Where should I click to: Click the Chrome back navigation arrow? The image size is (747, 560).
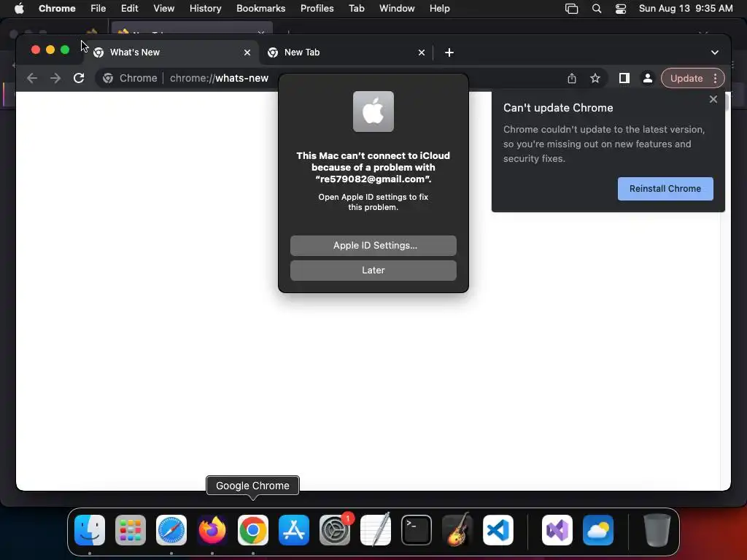[x=32, y=78]
